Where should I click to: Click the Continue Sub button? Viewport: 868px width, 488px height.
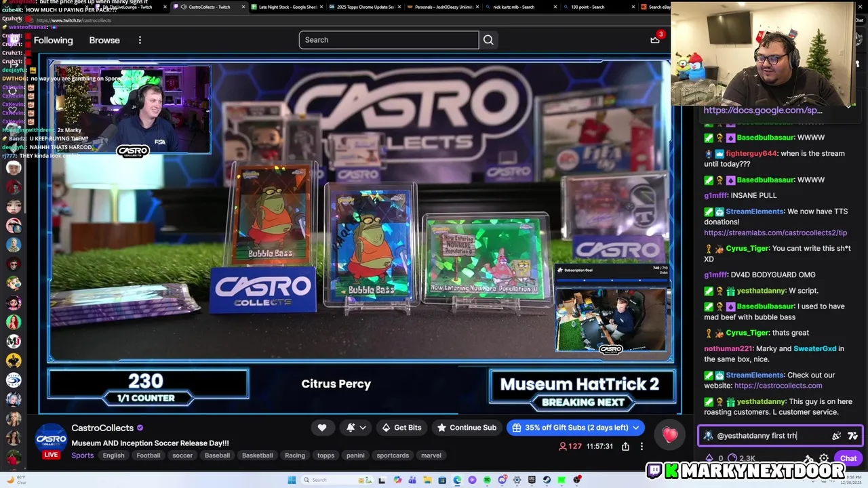(467, 428)
